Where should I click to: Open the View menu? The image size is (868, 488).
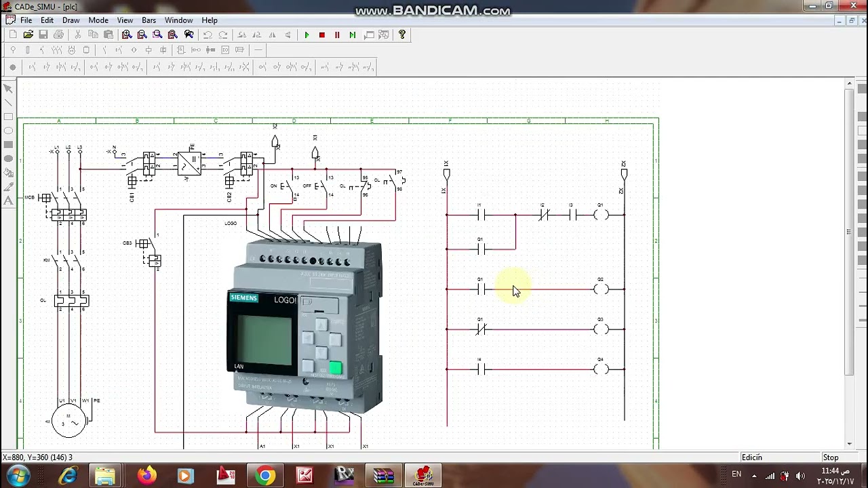(125, 20)
